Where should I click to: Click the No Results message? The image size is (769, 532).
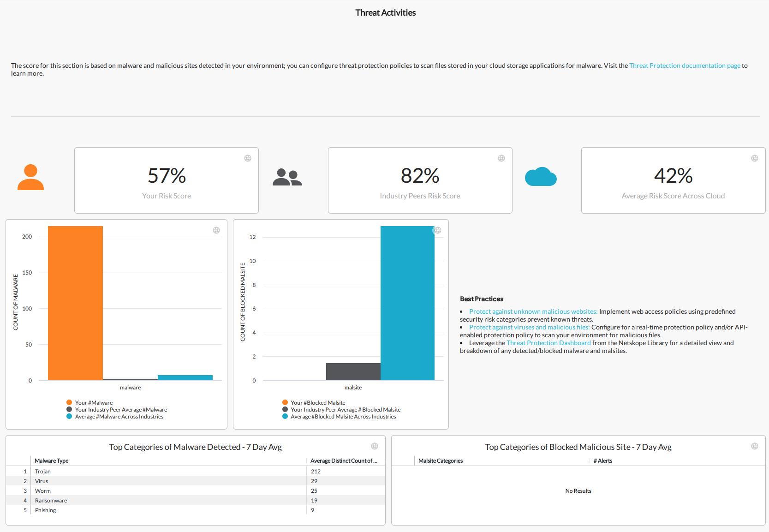[x=578, y=491]
